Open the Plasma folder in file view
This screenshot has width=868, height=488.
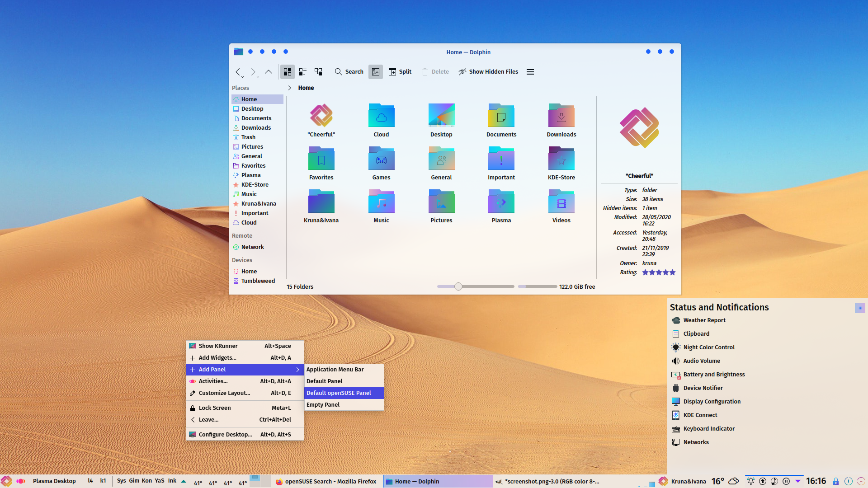click(501, 206)
